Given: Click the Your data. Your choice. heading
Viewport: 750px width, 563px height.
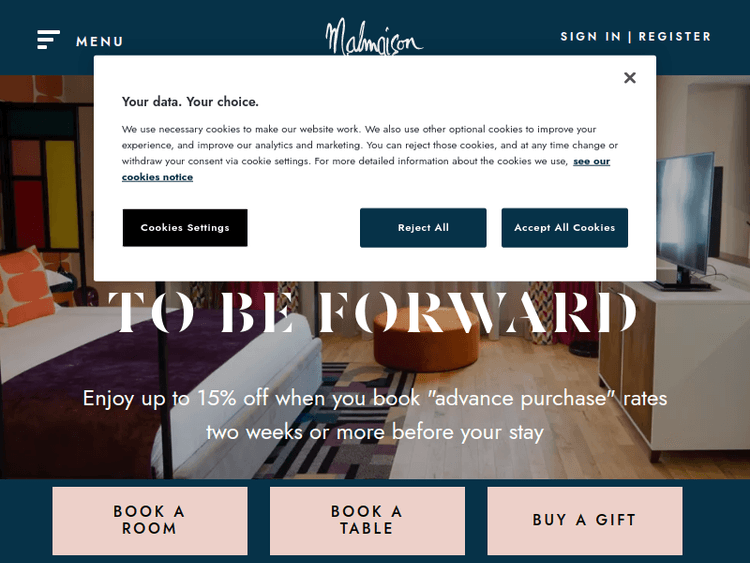Looking at the screenshot, I should (190, 102).
